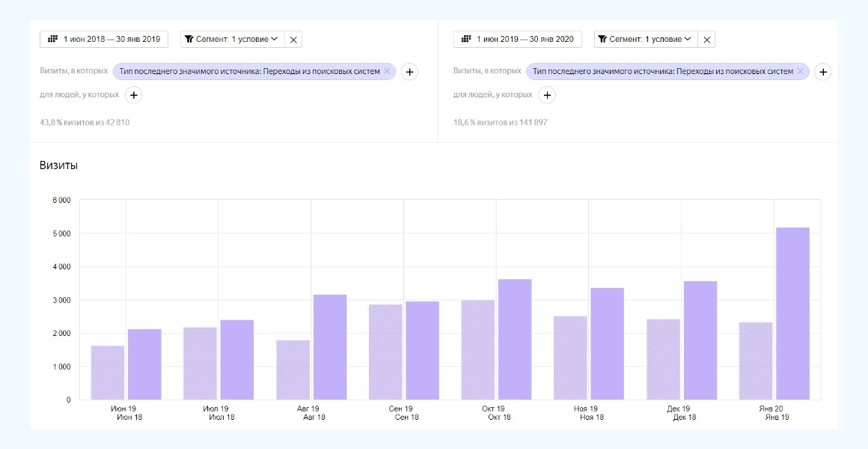Open date range 1 июн 2019 — 30 янв 2020
The image size is (868, 449).
coord(518,39)
